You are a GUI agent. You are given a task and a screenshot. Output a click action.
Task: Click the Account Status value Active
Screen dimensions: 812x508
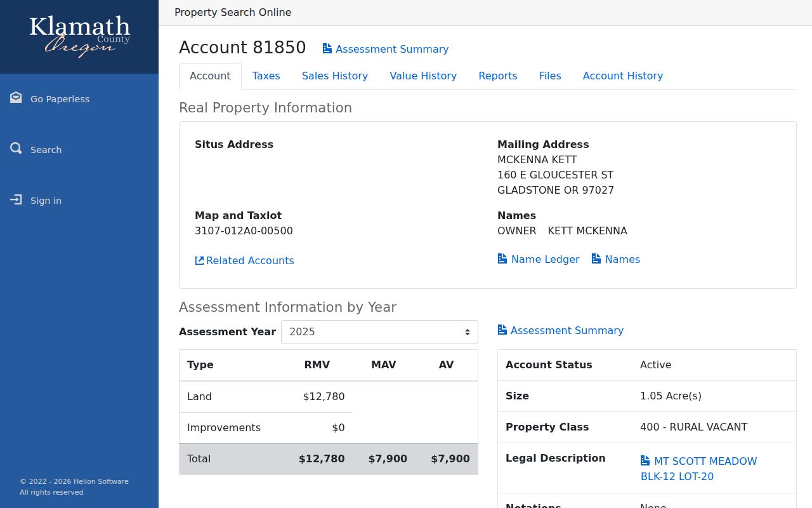[655, 364]
